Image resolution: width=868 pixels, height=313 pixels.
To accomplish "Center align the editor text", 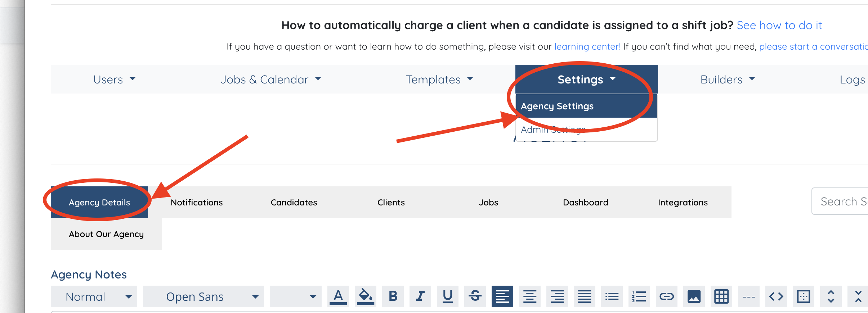I will [530, 296].
